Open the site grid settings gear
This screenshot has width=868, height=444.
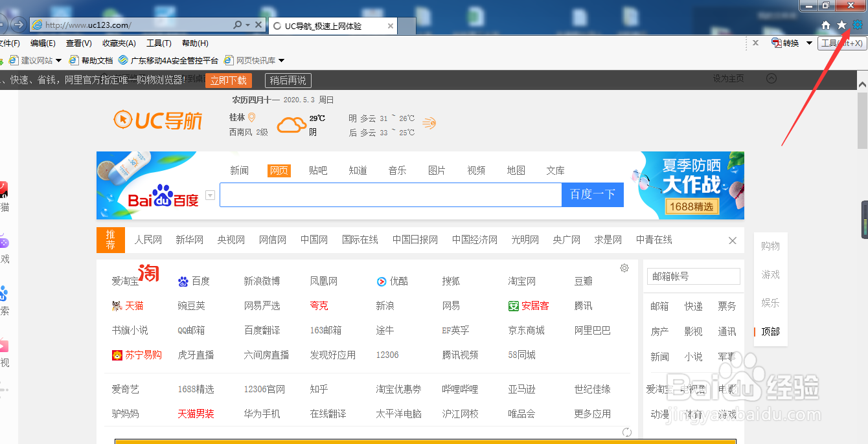coord(624,268)
